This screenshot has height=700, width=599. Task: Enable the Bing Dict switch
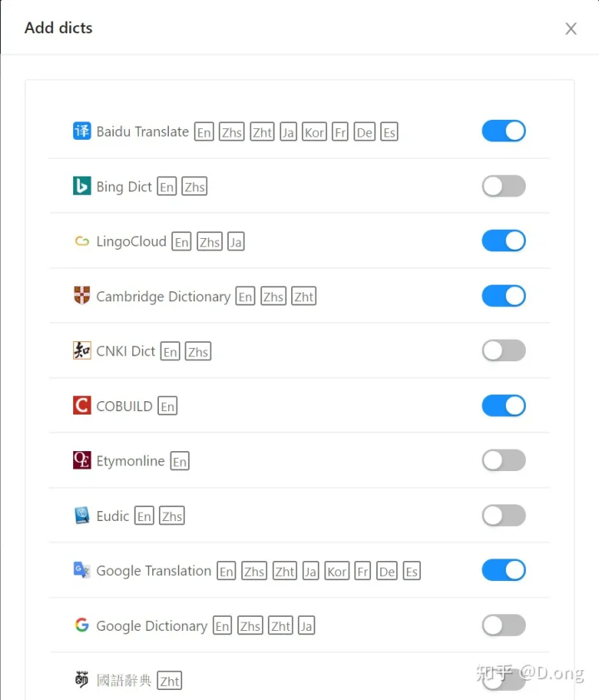503,186
